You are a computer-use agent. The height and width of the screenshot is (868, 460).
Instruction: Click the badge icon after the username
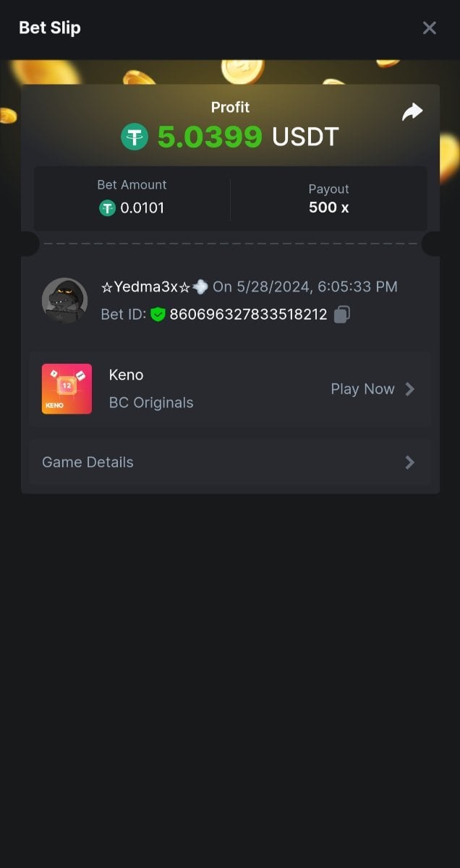click(x=200, y=287)
